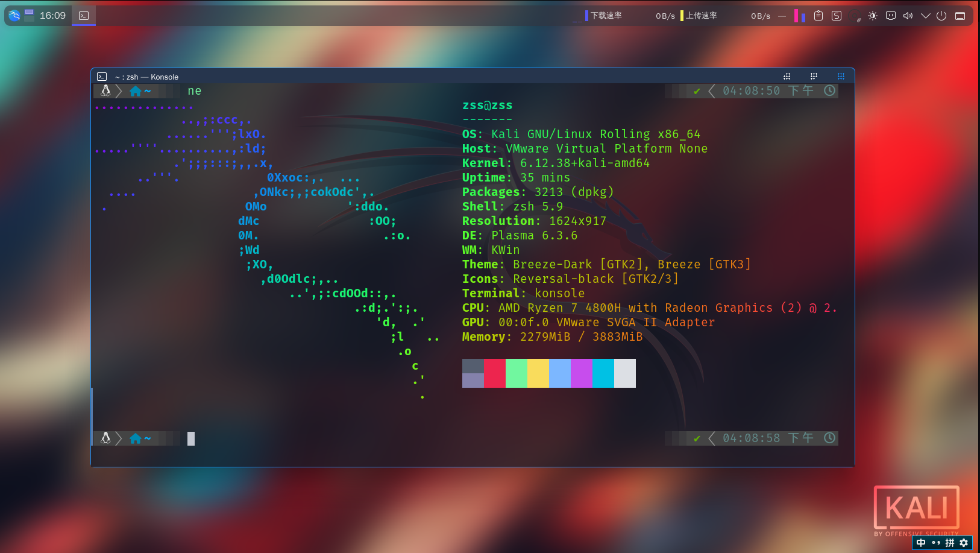Open the volume control icon in the system tray
The width and height of the screenshot is (980, 553).
coord(908,16)
